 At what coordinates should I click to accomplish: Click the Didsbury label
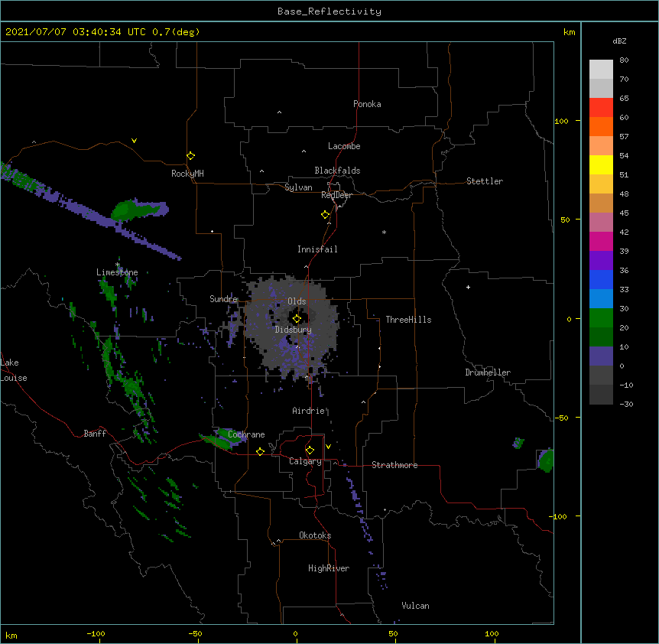coord(294,330)
